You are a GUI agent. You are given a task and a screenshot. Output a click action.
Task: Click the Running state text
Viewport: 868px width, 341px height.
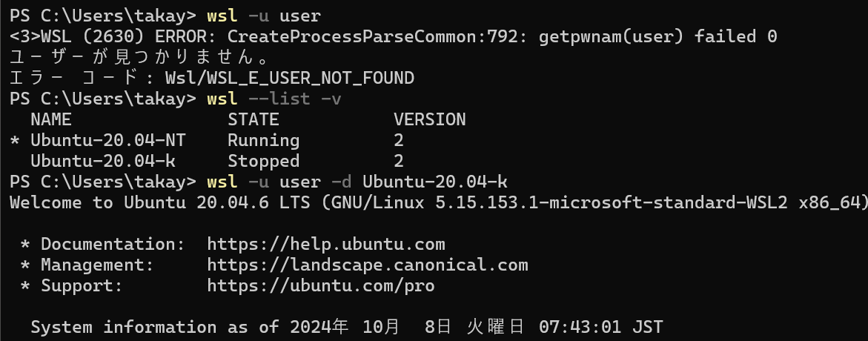(263, 140)
